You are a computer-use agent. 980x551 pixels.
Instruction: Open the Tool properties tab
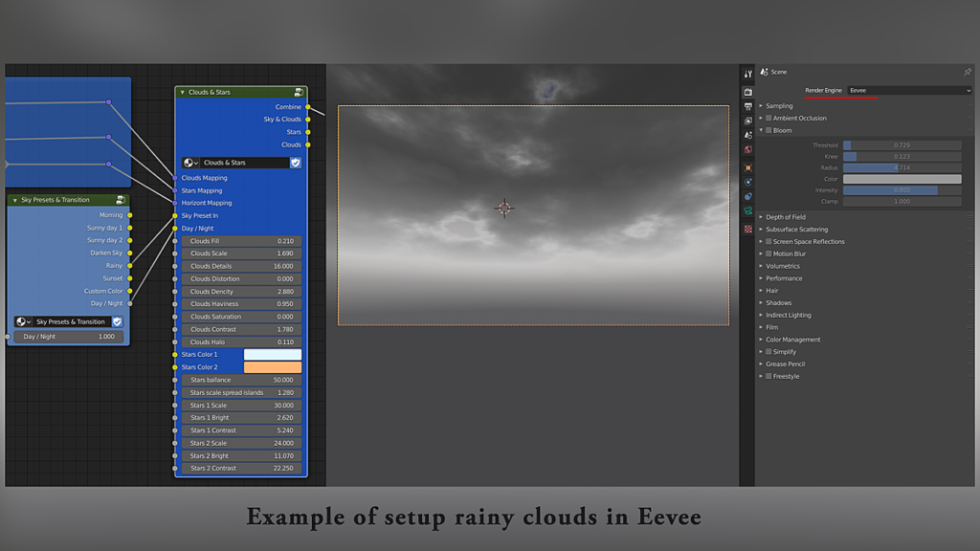tap(747, 75)
